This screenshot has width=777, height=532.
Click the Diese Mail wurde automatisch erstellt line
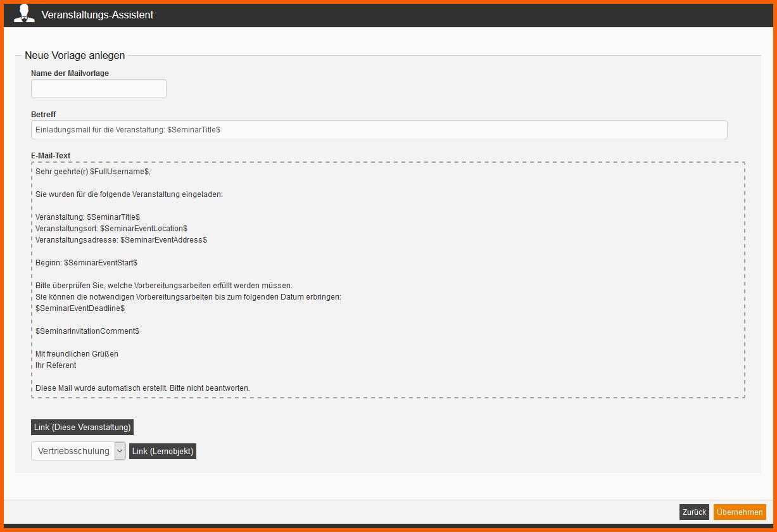pos(142,388)
